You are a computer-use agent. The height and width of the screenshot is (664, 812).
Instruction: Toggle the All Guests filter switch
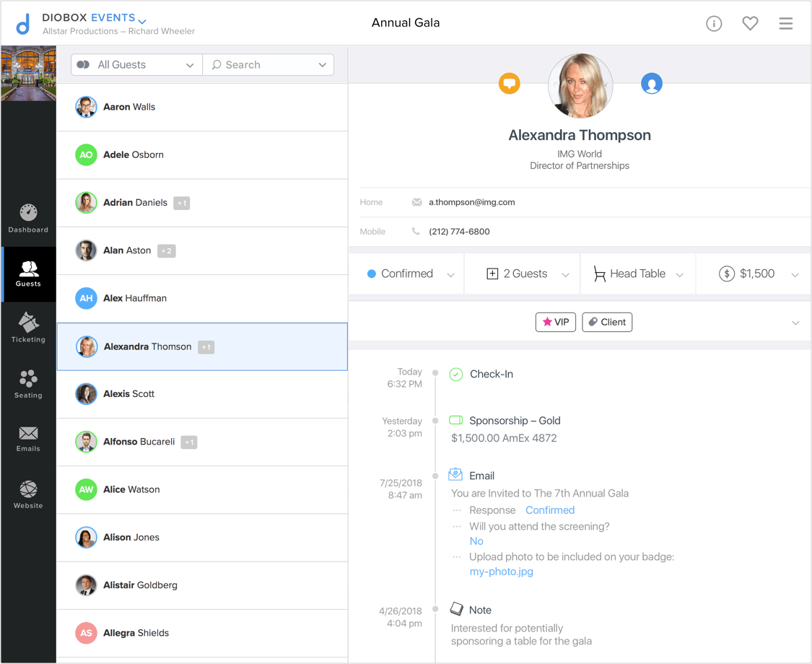[x=83, y=65]
